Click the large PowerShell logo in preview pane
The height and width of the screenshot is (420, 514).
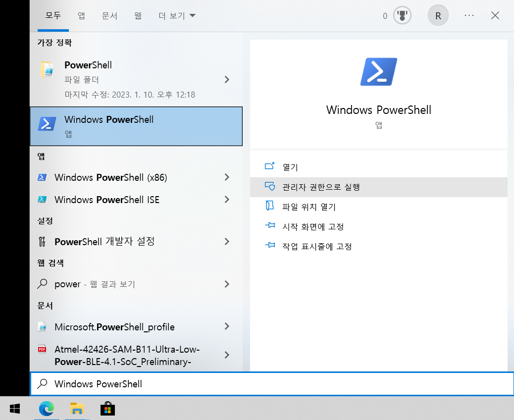pos(379,72)
